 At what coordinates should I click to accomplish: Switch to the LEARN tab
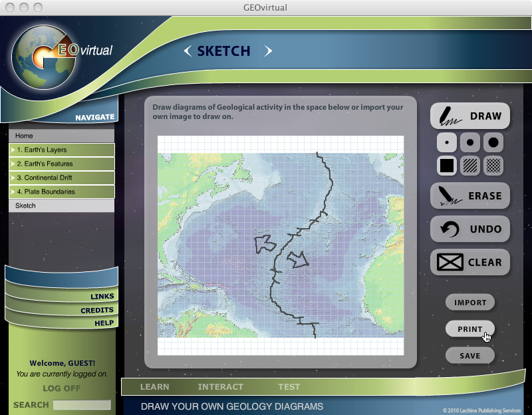point(155,387)
